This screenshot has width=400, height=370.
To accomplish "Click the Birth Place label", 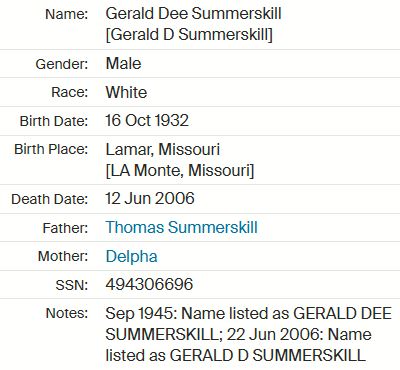I will [x=51, y=149].
